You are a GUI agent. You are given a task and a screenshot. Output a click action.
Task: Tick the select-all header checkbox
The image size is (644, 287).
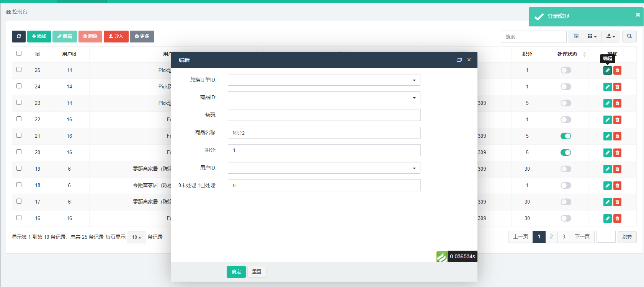pyautogui.click(x=19, y=54)
